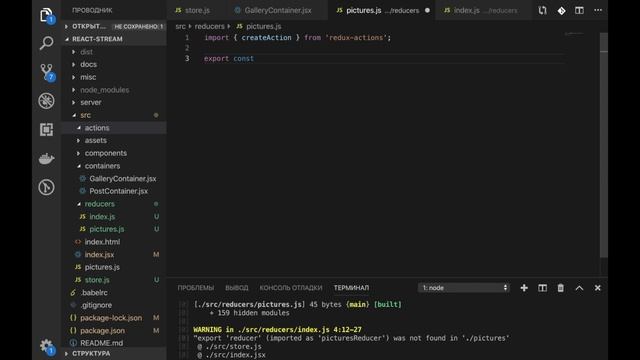Viewport: 640px width, 360px height.
Task: Click the editor vertical scrollbar
Action: [604, 145]
